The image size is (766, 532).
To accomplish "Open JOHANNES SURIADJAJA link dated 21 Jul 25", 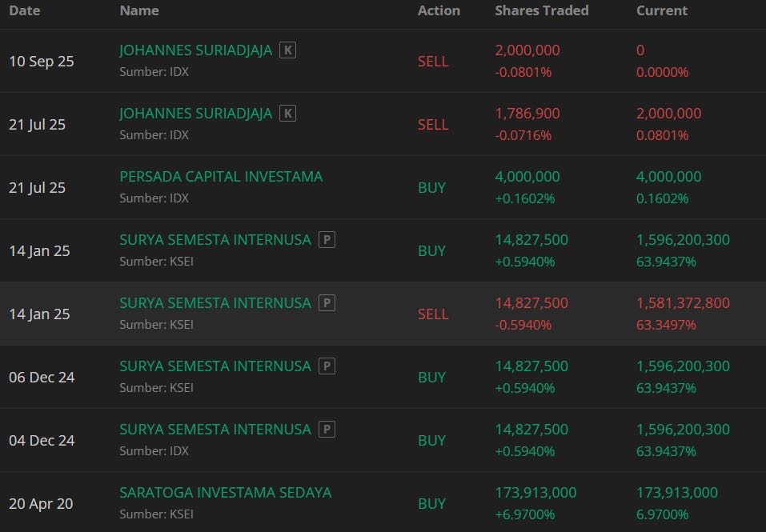I will [x=195, y=114].
